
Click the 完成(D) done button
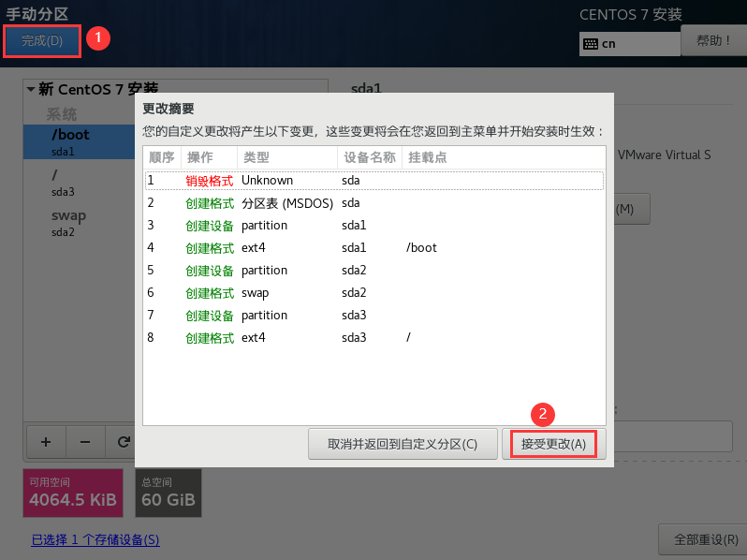(x=42, y=41)
